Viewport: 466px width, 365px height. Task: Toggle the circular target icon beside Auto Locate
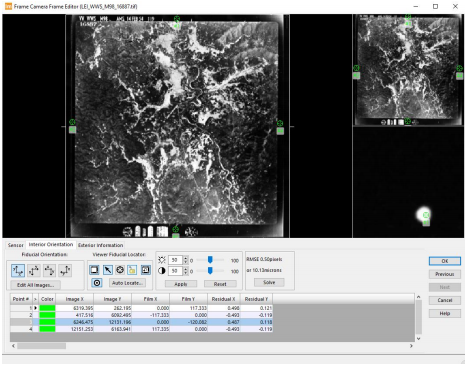pyautogui.click(x=97, y=283)
